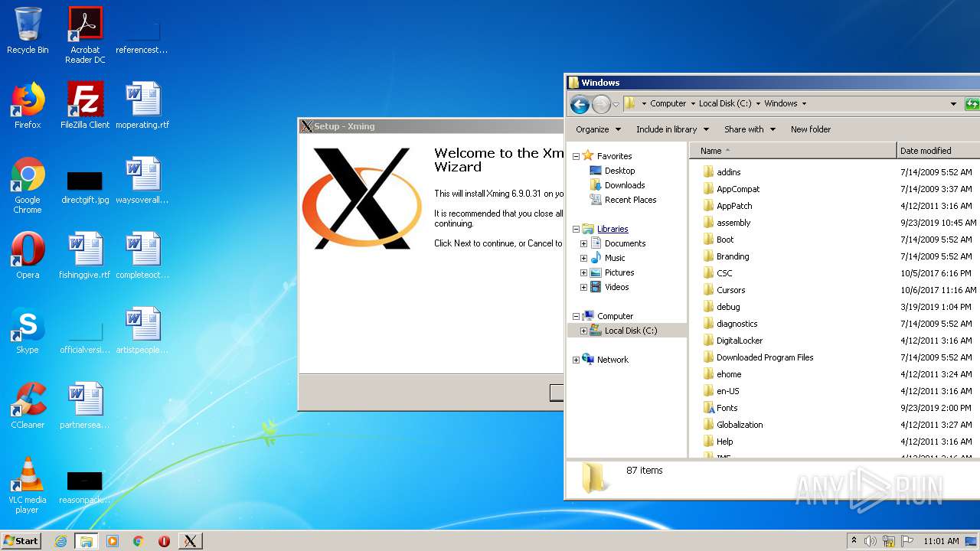The image size is (980, 551).
Task: Collapse Favorites tree section
Action: 576,156
